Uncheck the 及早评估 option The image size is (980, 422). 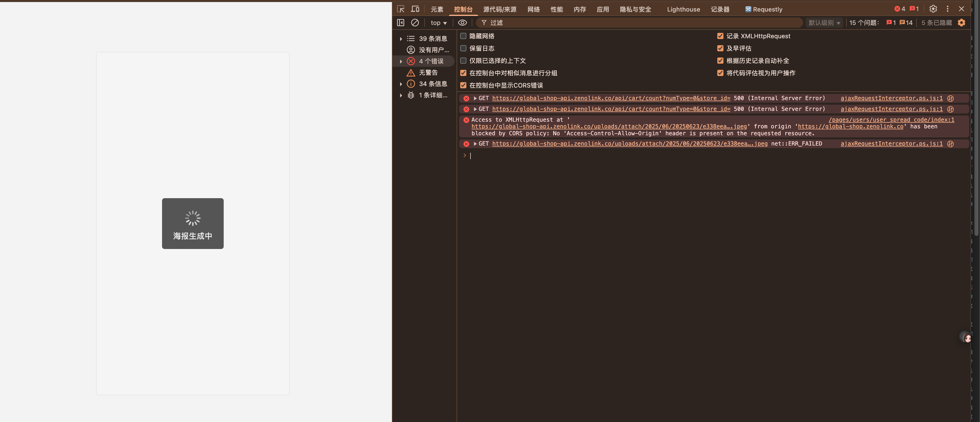click(720, 48)
